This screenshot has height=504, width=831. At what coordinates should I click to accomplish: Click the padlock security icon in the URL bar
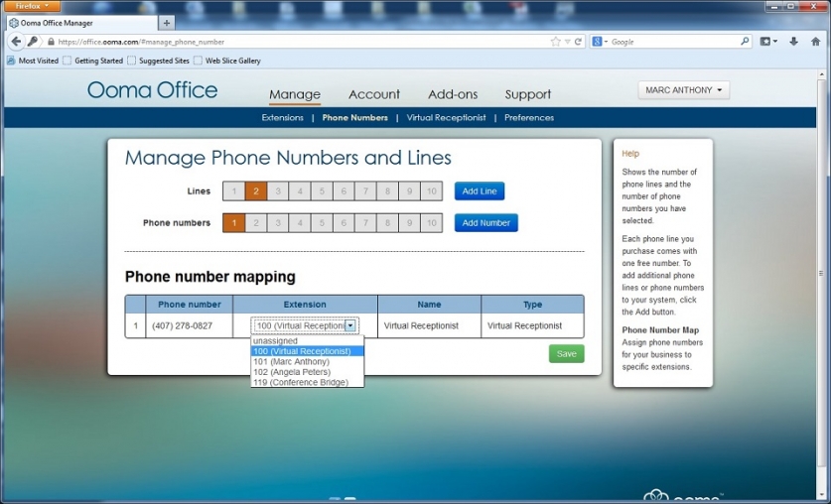coord(51,42)
